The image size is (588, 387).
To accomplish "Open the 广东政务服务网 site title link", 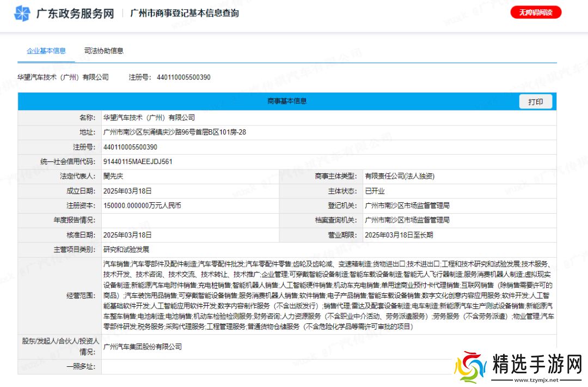I will pos(75,14).
